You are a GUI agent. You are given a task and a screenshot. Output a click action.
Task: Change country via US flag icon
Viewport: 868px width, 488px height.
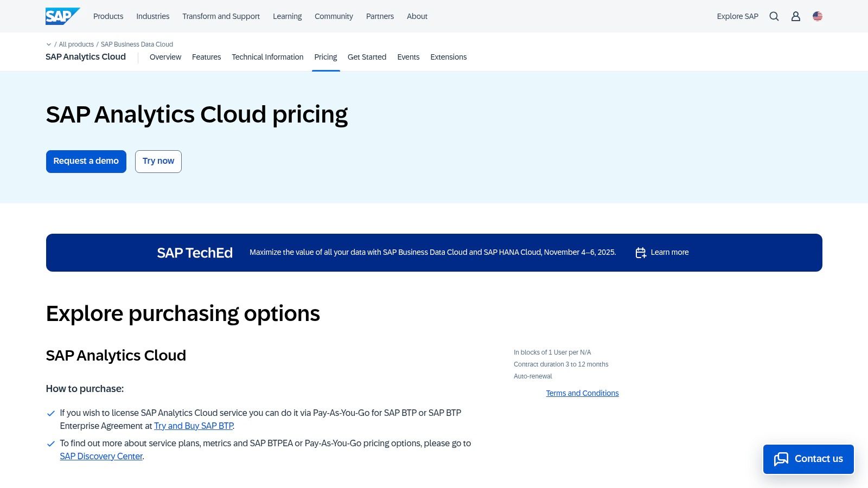click(x=818, y=16)
